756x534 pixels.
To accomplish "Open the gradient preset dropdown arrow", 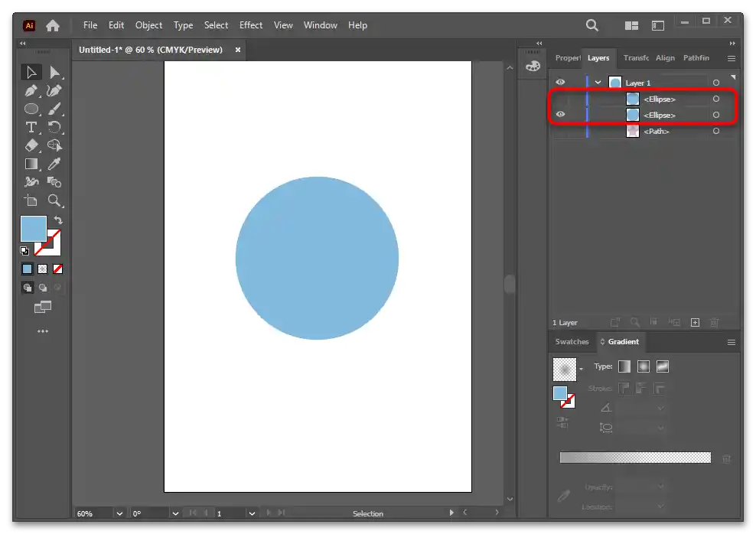I will [x=581, y=370].
